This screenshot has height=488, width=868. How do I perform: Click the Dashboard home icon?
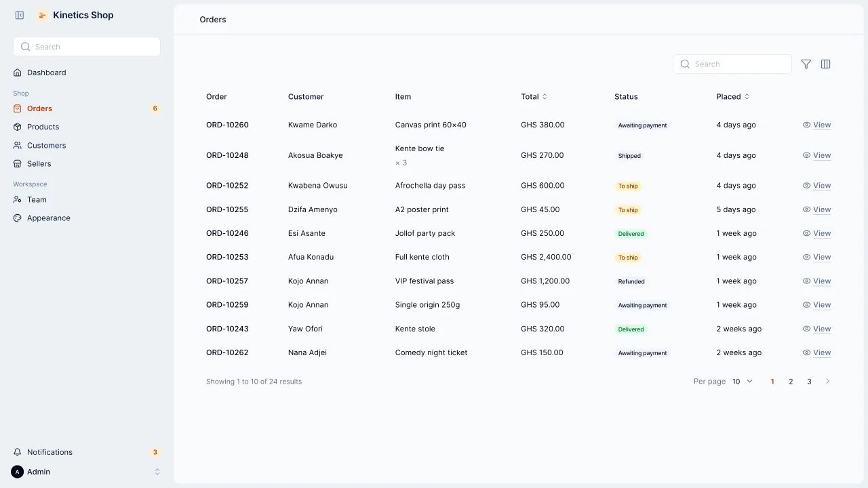(18, 73)
